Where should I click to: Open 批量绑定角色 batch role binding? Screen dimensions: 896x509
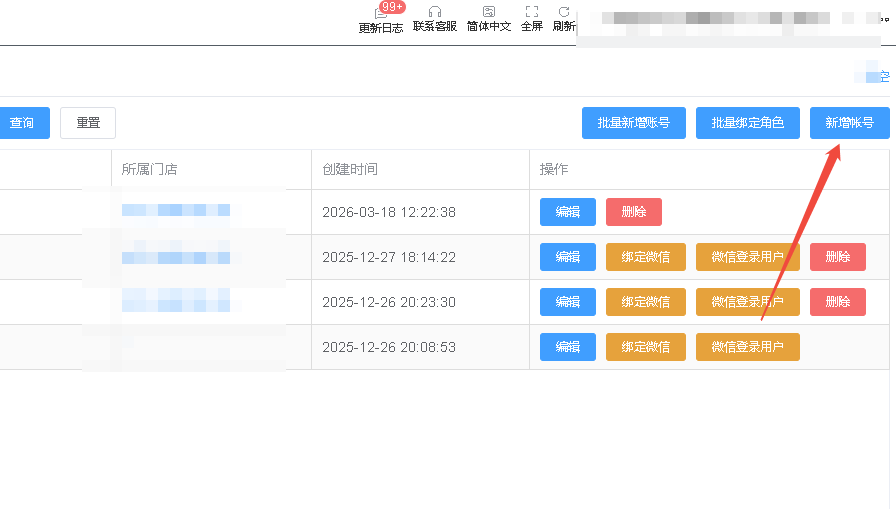[747, 123]
